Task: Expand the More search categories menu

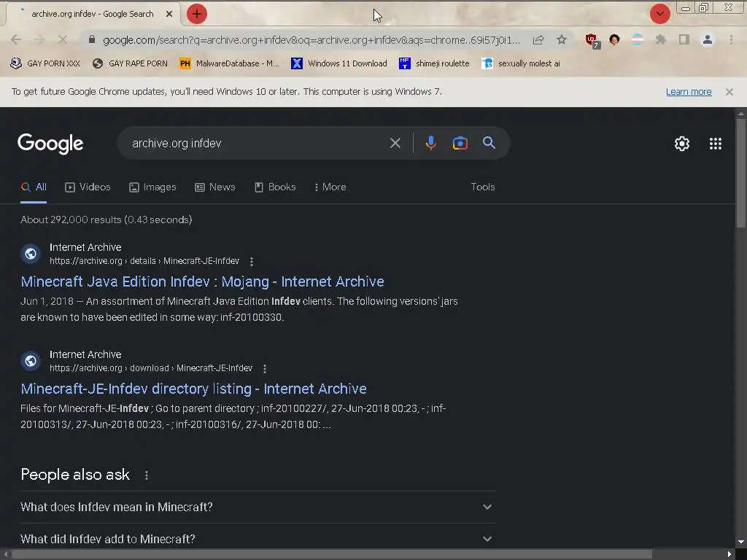Action: click(330, 187)
